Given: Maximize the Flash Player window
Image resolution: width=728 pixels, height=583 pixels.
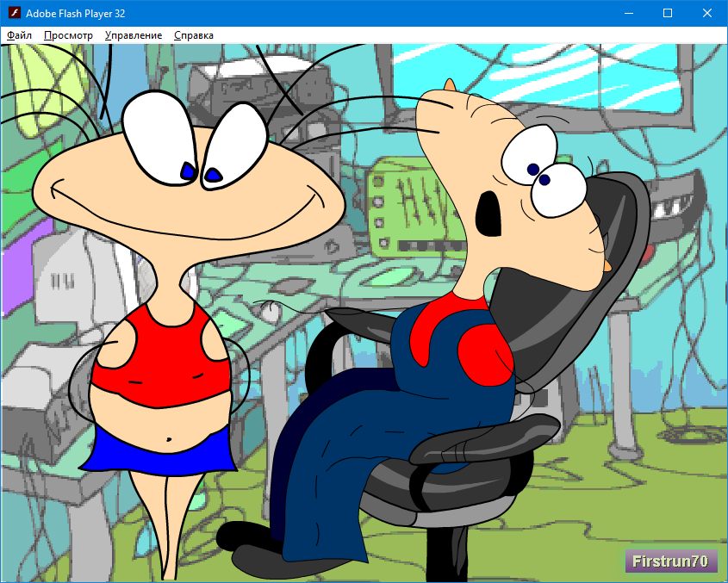Looking at the screenshot, I should (x=666, y=13).
